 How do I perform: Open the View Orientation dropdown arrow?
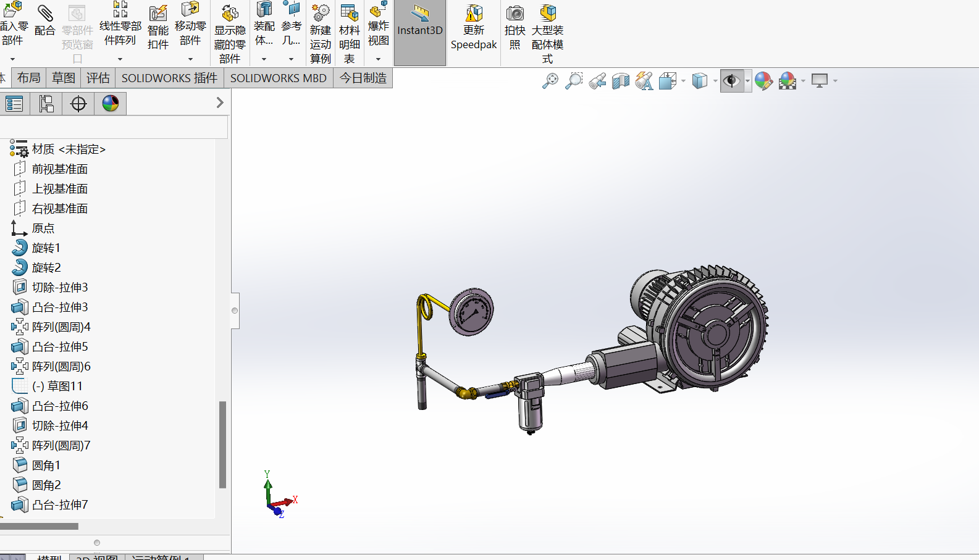[x=683, y=81]
